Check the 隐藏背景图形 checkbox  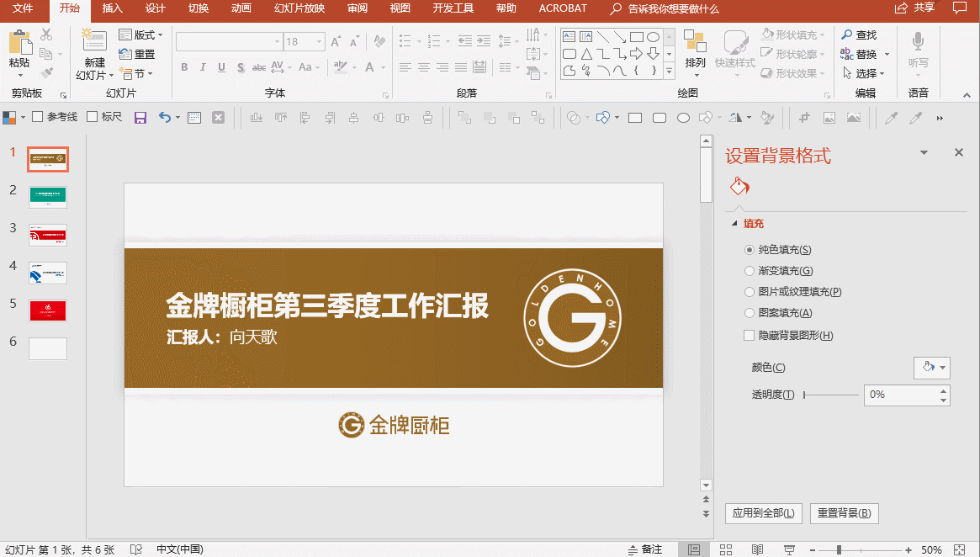[750, 336]
